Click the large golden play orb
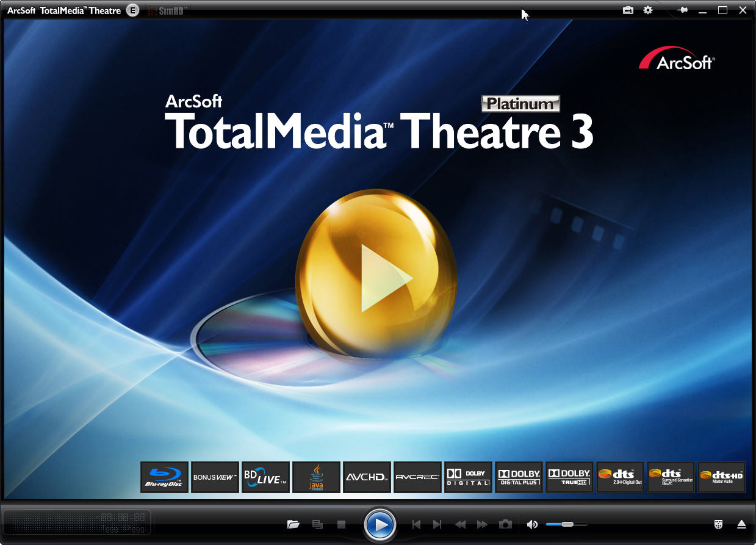Viewport: 756px width, 545px height. (376, 273)
